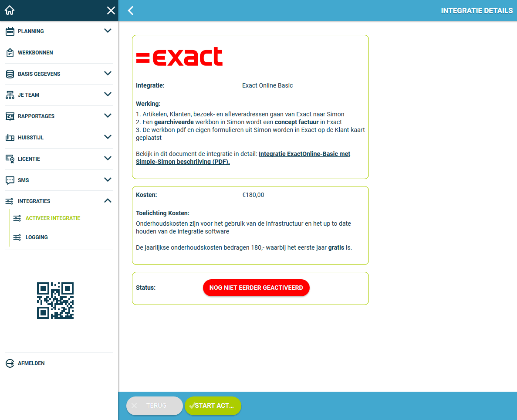Open the SMS menu item

coord(59,180)
